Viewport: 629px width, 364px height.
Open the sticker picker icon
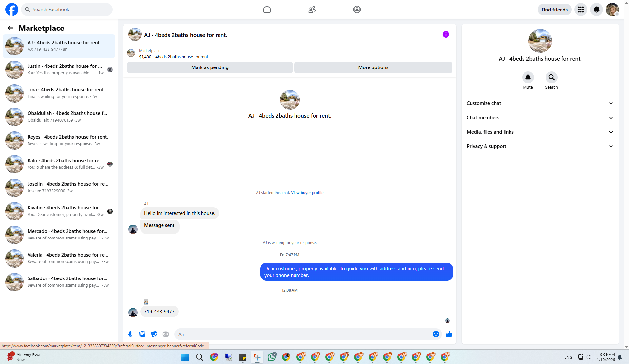click(x=154, y=334)
